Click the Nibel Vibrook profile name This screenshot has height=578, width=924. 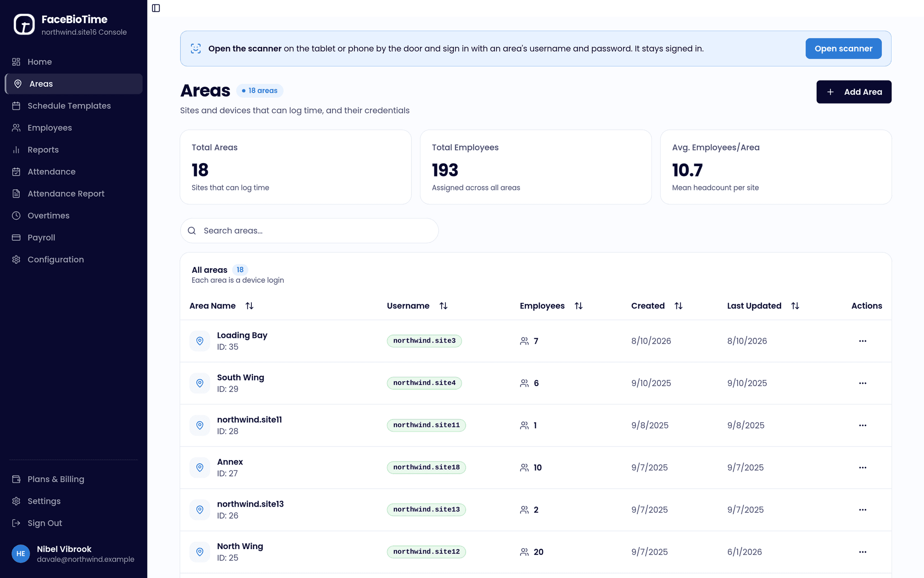coord(64,549)
